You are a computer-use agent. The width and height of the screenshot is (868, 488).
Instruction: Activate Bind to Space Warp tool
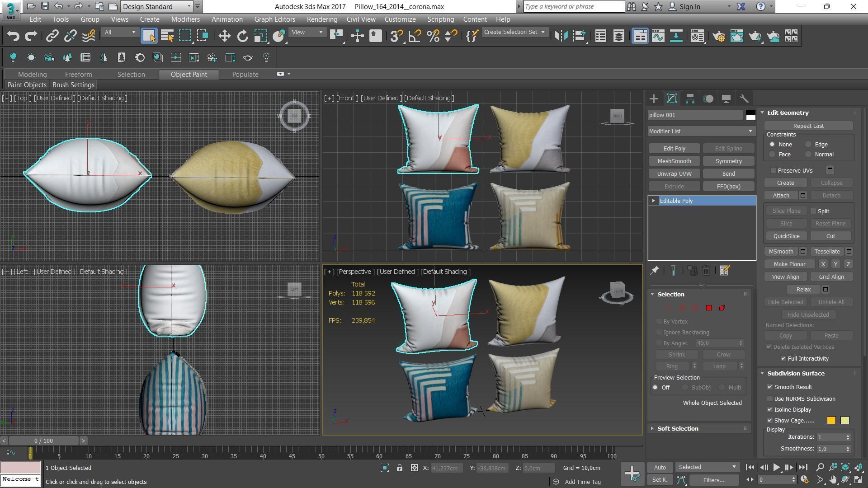pos(89,36)
